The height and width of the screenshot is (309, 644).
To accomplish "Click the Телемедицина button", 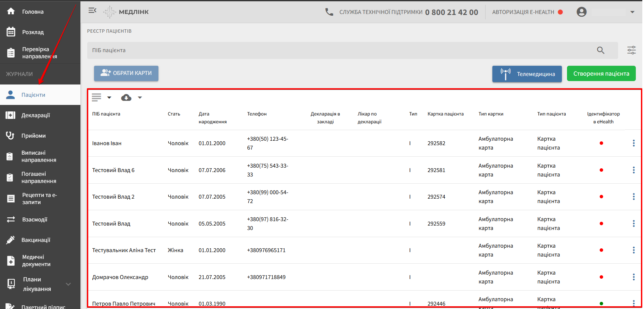I will [x=527, y=74].
